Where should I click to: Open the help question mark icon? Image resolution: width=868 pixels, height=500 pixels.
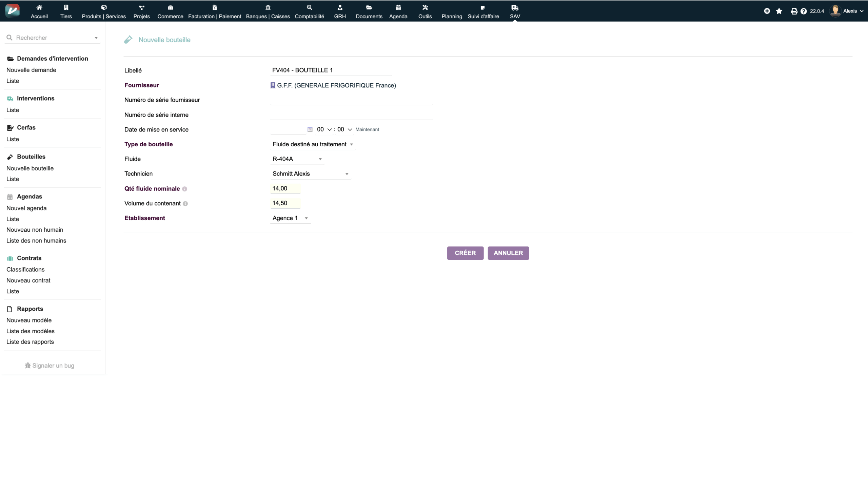point(803,11)
